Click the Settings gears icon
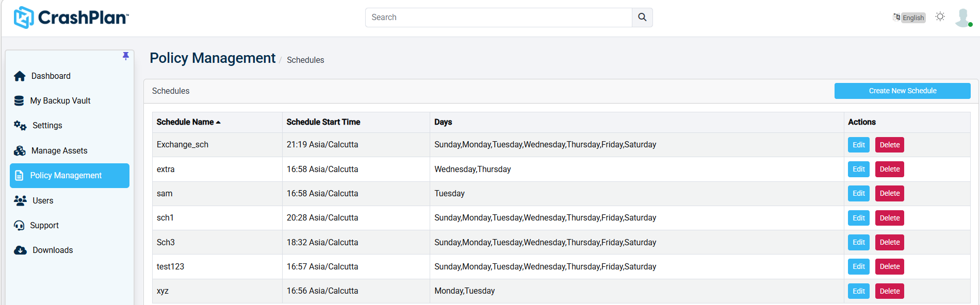 point(20,126)
